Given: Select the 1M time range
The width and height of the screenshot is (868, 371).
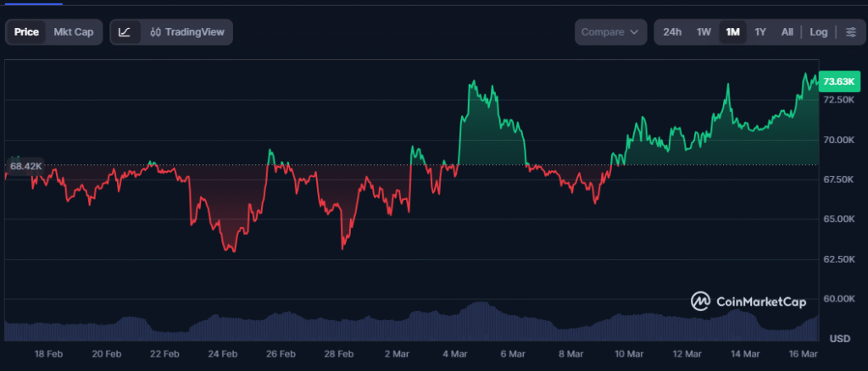Looking at the screenshot, I should 732,32.
